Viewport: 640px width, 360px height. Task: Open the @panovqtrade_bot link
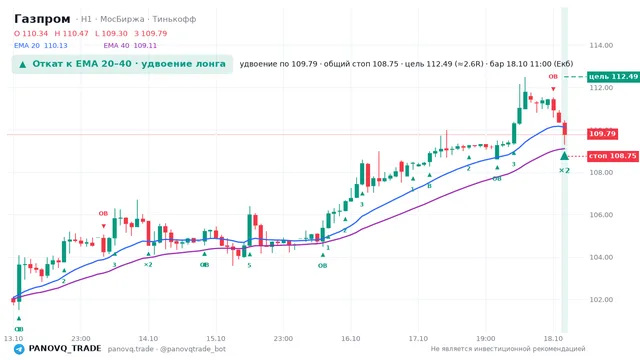[x=193, y=349]
